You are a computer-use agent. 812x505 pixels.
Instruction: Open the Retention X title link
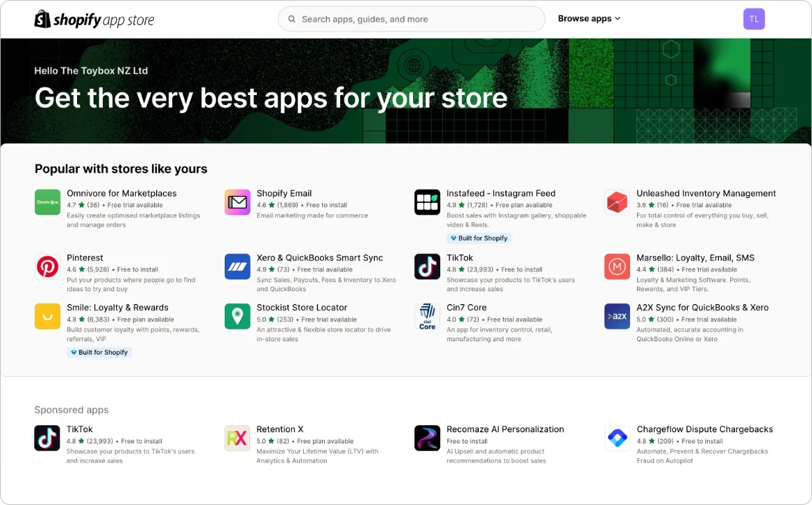coord(280,429)
